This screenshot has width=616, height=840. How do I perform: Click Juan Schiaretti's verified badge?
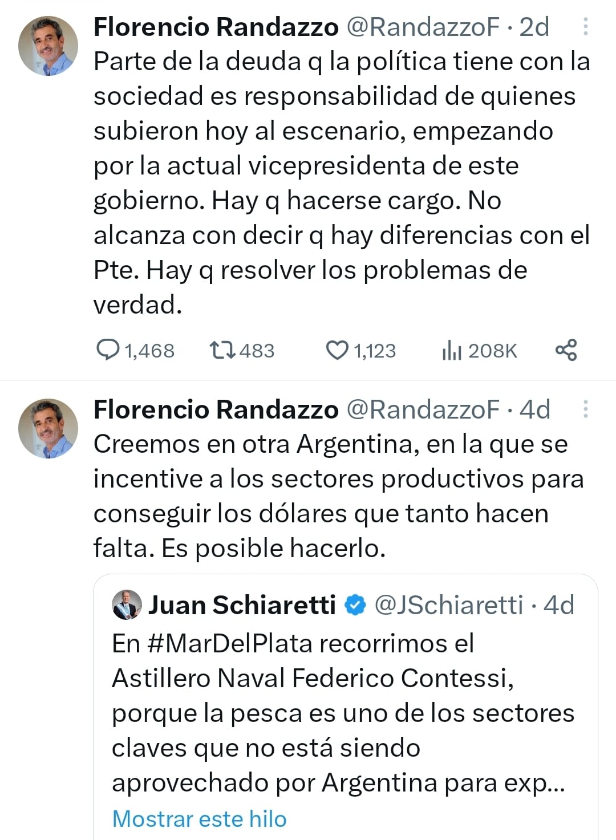[x=356, y=605]
